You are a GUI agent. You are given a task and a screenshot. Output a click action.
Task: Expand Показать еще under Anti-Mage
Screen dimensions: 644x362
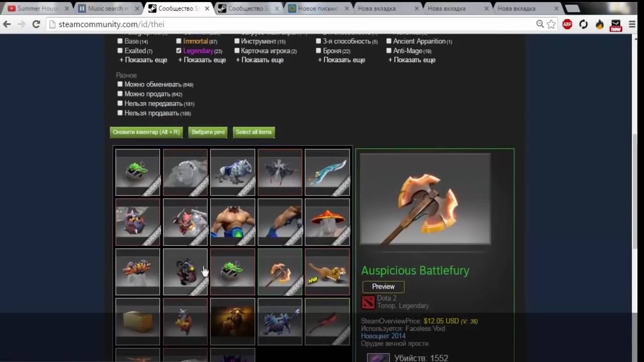(412, 60)
